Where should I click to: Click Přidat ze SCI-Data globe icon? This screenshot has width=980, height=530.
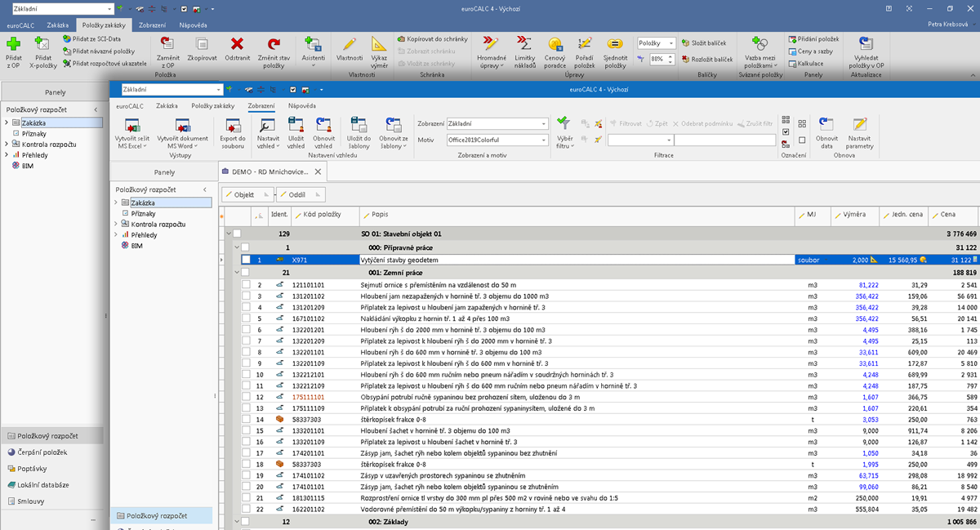tap(67, 38)
